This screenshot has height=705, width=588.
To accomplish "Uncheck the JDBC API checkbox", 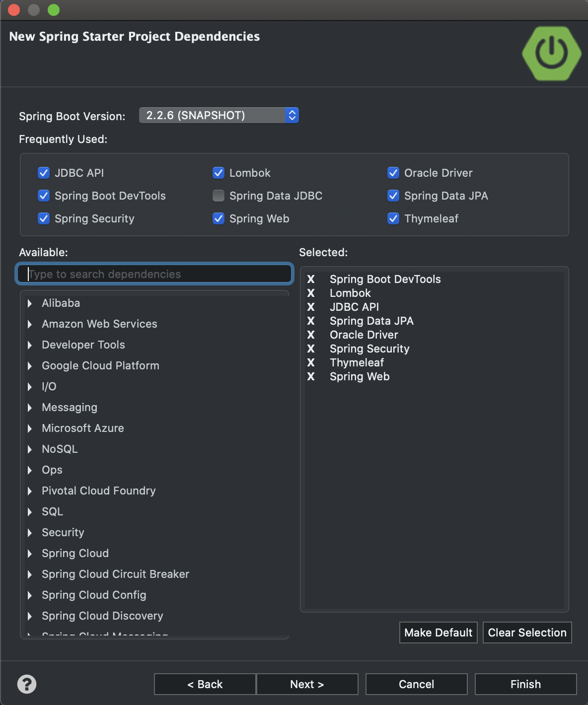I will tap(44, 173).
